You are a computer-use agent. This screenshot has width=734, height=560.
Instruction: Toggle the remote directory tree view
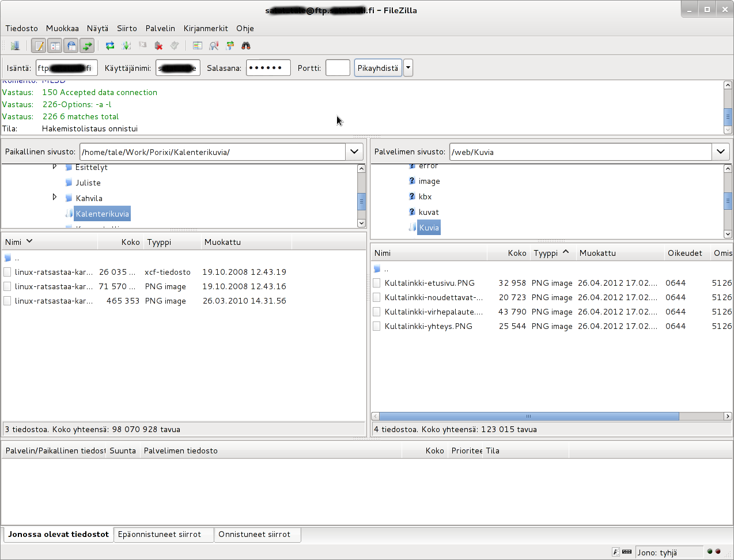[x=71, y=46]
